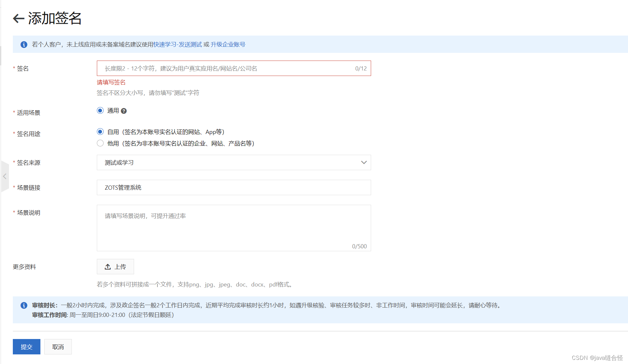This screenshot has height=364, width=628.
Task: Click the info icon beside 审核时长
Action: tap(24, 305)
